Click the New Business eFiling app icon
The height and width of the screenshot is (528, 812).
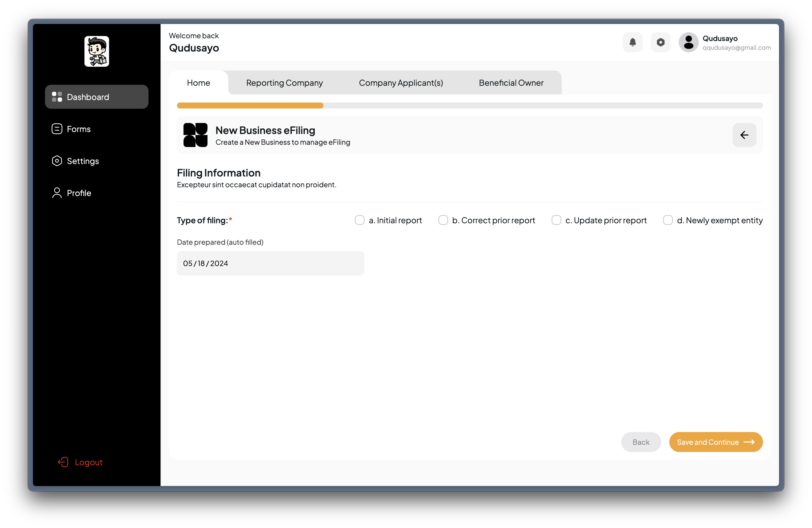(196, 135)
